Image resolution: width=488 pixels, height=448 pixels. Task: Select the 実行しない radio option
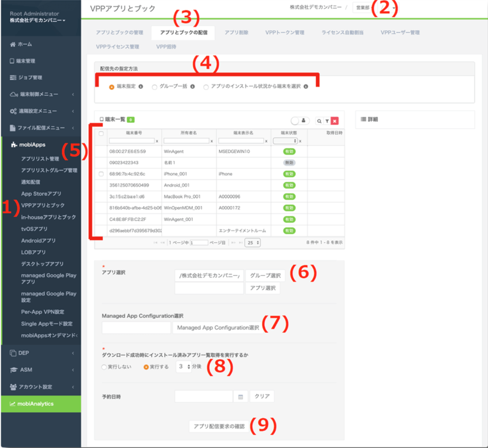(104, 367)
